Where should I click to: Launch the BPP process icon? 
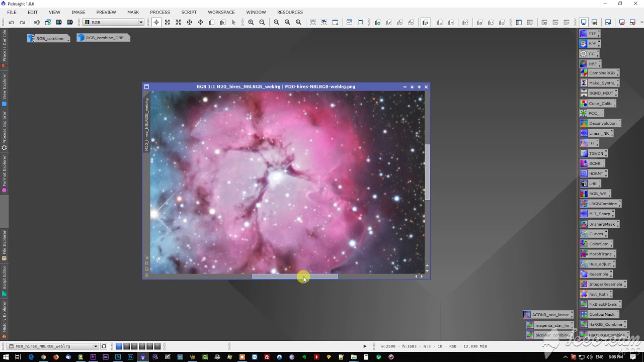pyautogui.click(x=589, y=44)
